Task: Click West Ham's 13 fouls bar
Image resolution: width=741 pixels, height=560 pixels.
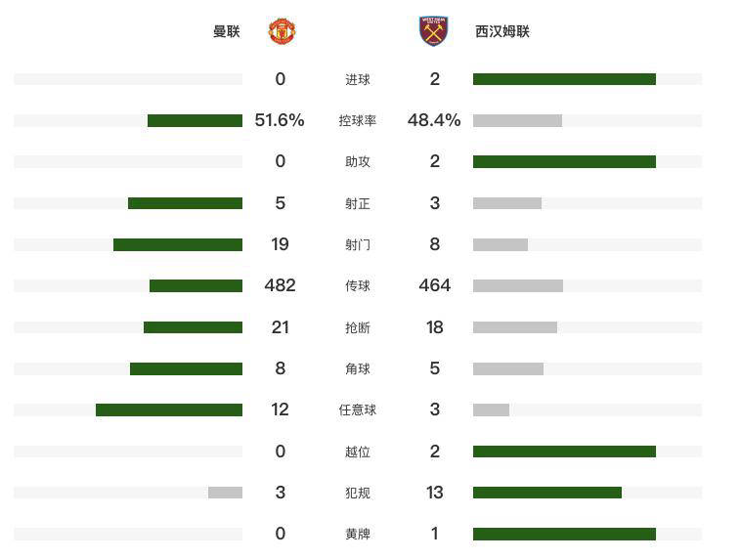Action: tap(547, 493)
